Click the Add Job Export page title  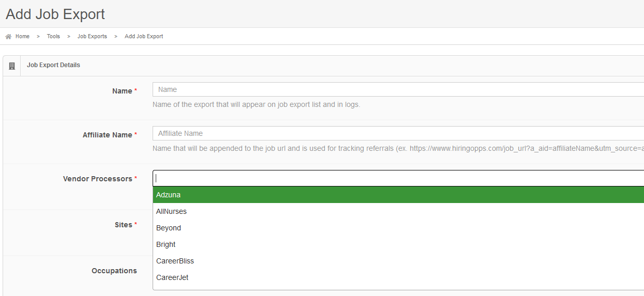coord(55,14)
